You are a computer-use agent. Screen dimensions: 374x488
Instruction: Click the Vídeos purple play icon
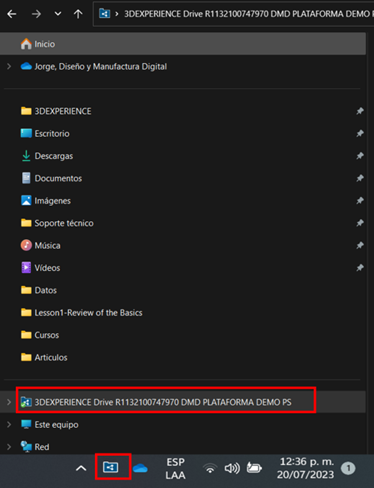[26, 267]
